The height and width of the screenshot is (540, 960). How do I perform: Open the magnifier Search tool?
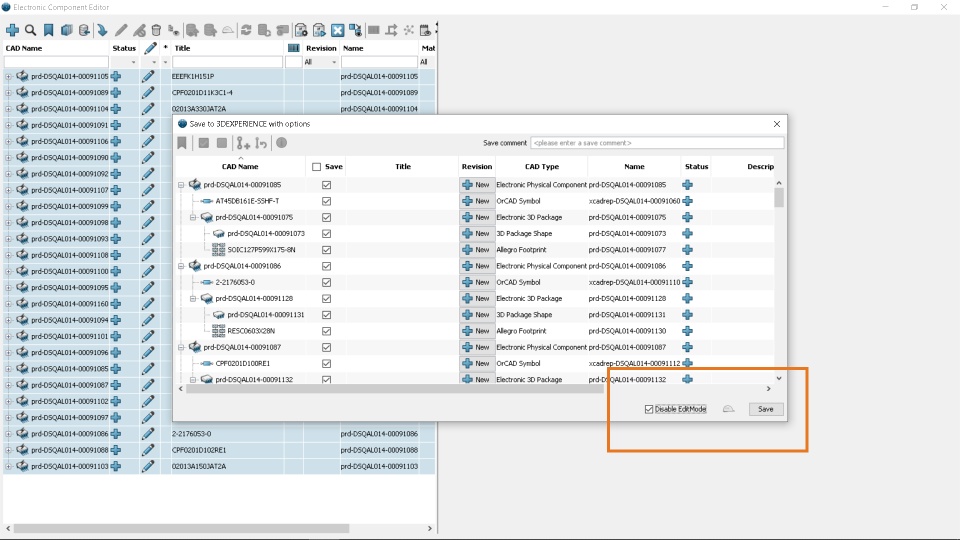pos(31,30)
